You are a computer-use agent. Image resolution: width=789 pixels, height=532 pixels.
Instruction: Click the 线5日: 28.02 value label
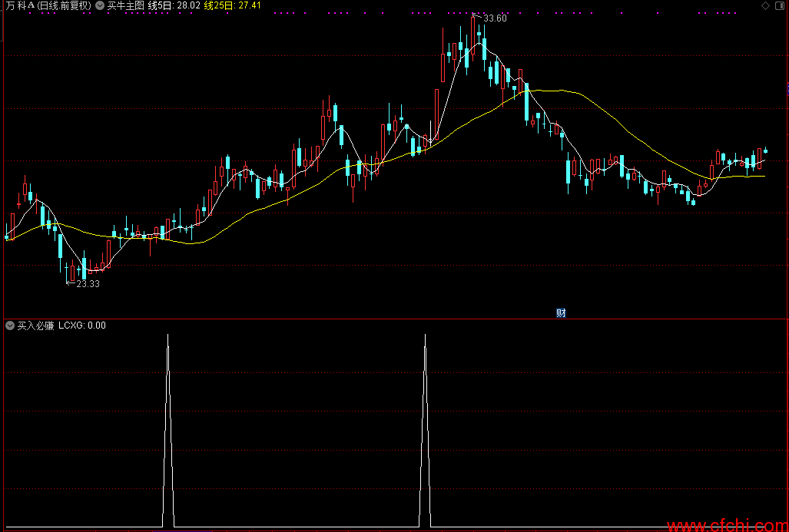(x=174, y=6)
